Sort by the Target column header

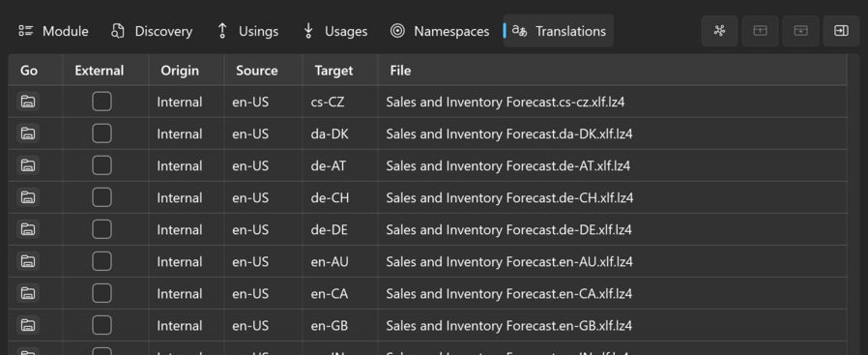coord(340,71)
